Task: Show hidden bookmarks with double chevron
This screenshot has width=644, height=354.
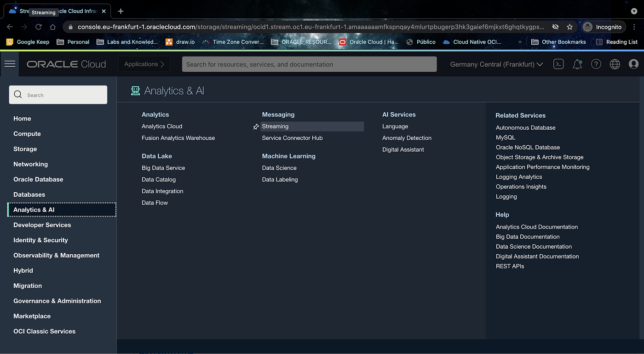Action: (x=520, y=42)
